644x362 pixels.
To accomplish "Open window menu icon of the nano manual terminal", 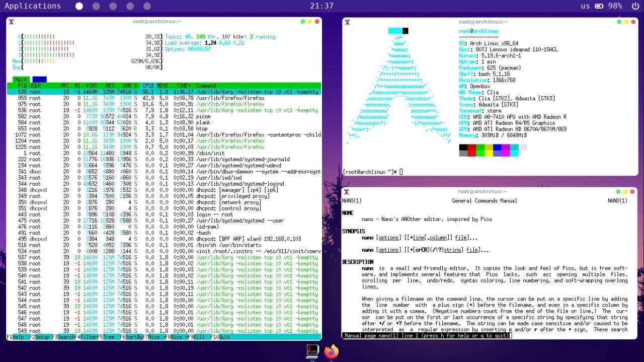I will click(x=347, y=191).
